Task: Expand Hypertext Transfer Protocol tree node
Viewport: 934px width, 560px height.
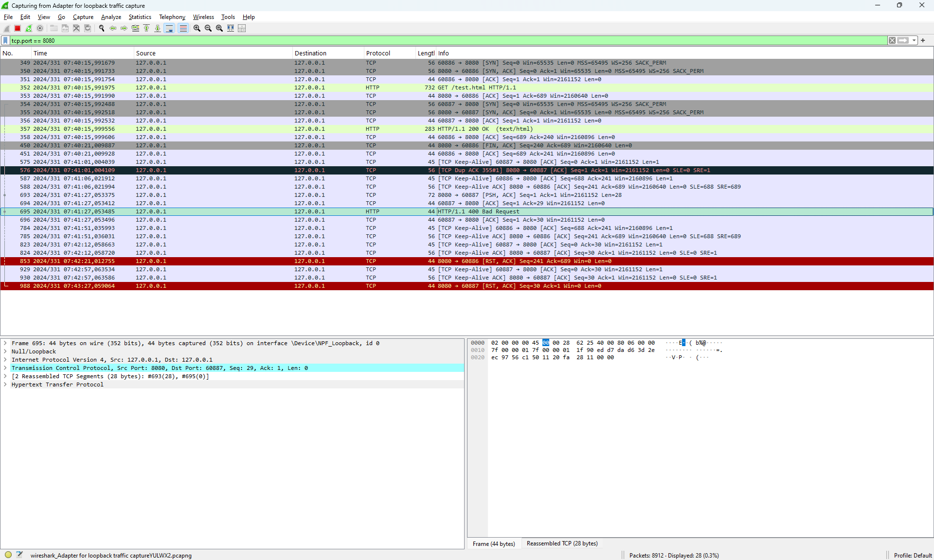Action: (x=5, y=385)
